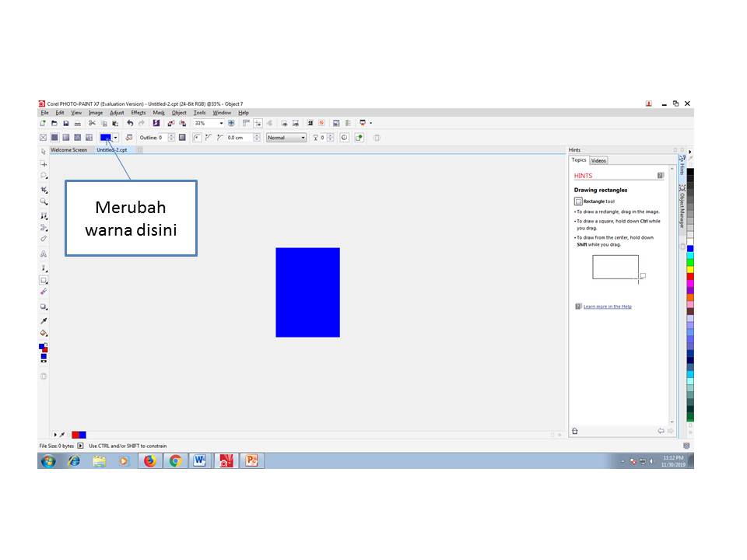Click the Windows Start button
The height and width of the screenshot is (560, 747).
pos(48,461)
